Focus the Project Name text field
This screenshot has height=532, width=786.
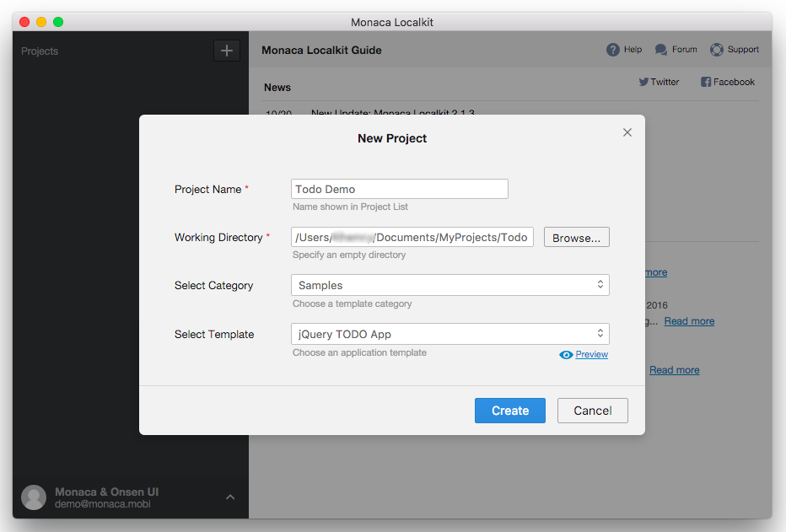pyautogui.click(x=399, y=189)
